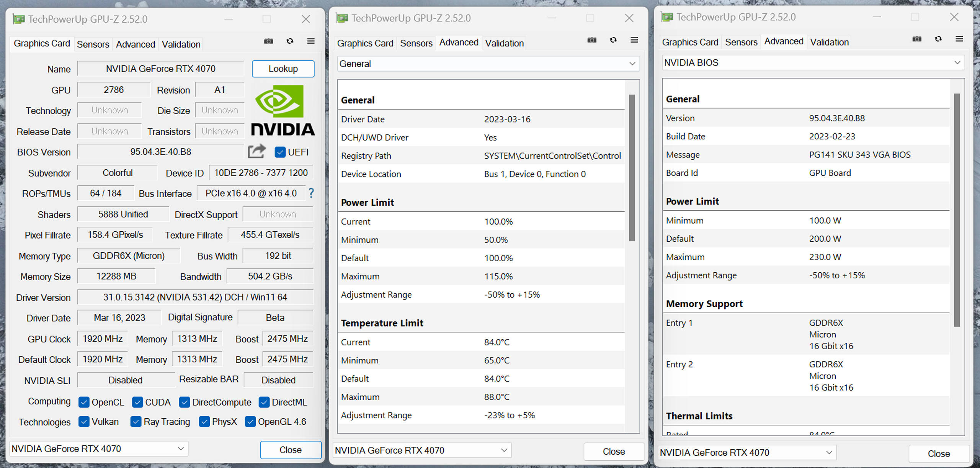Click camera icon in middle GPU-Z window
The height and width of the screenshot is (468, 980).
tap(592, 40)
